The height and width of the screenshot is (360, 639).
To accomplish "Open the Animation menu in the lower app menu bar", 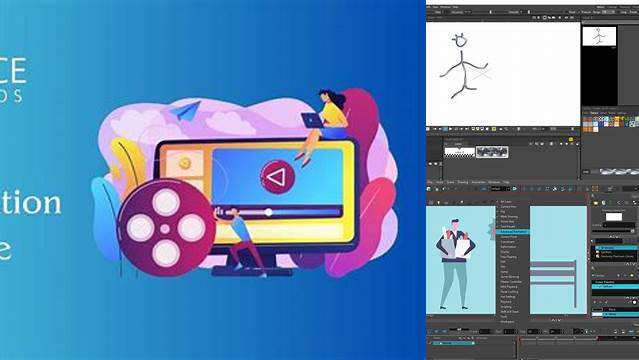I will (478, 182).
